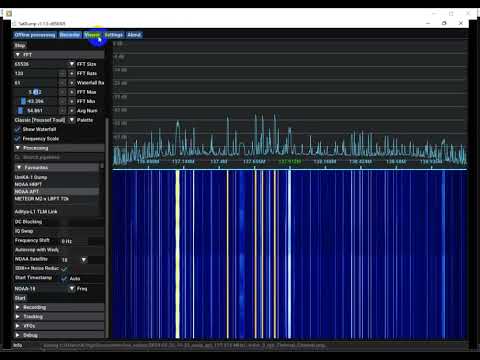Collapse the Processing section
480x360 pixels.
[59, 148]
